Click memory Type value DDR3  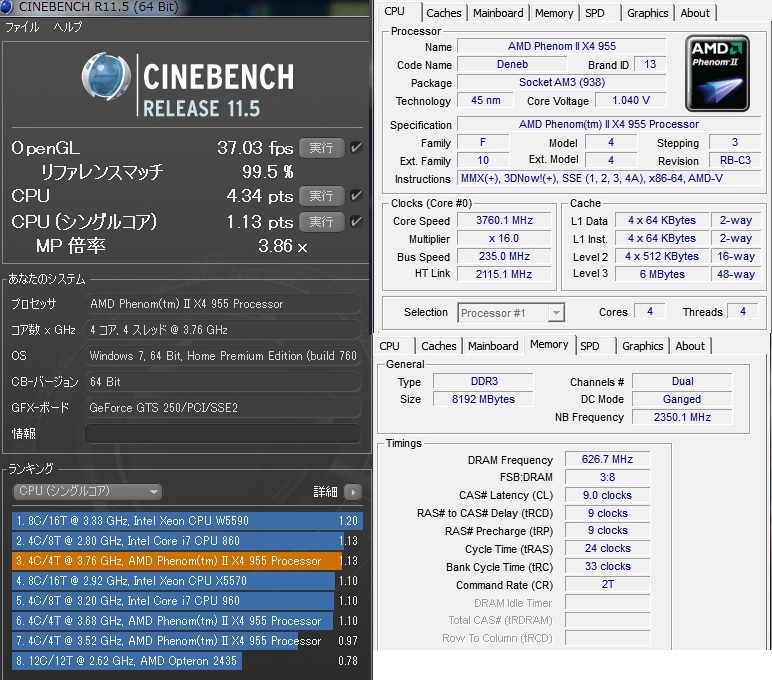click(483, 381)
